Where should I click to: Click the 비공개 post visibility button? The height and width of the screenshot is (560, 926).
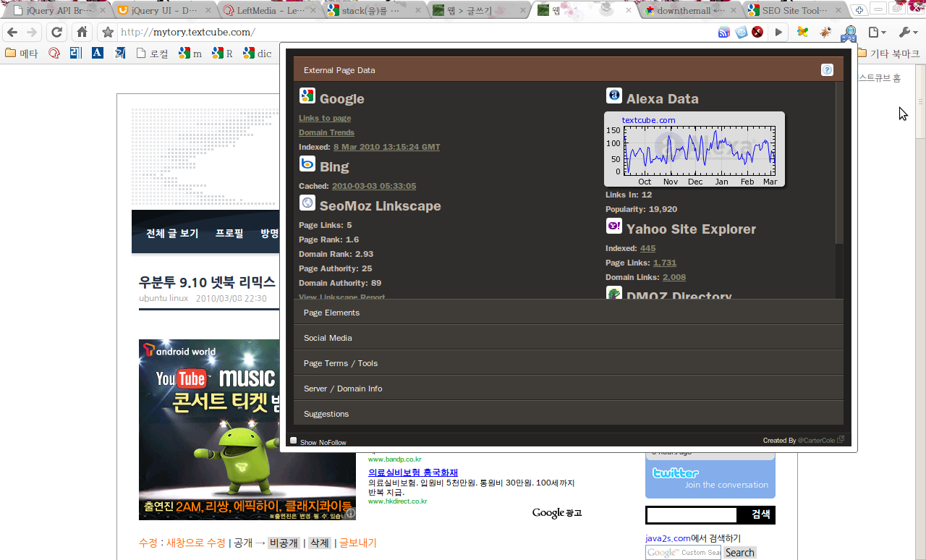[283, 543]
